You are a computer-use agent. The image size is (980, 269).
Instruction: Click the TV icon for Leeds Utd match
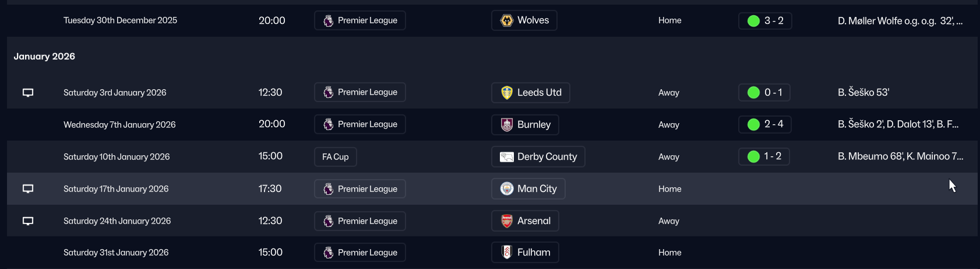tap(28, 93)
